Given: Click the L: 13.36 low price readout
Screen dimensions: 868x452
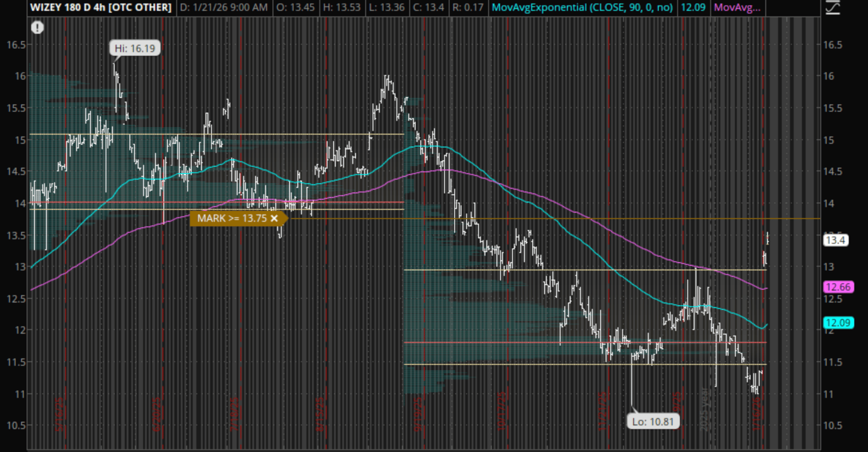Looking at the screenshot, I should [x=386, y=8].
